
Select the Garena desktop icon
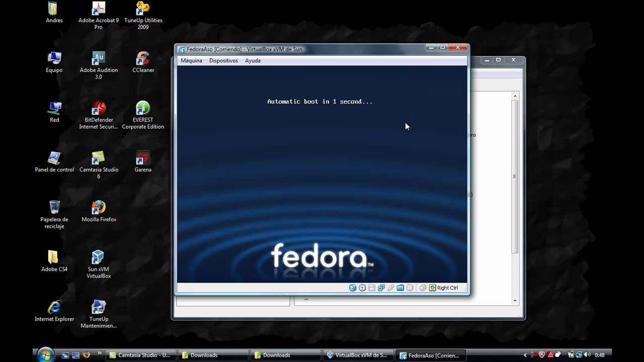point(143,162)
